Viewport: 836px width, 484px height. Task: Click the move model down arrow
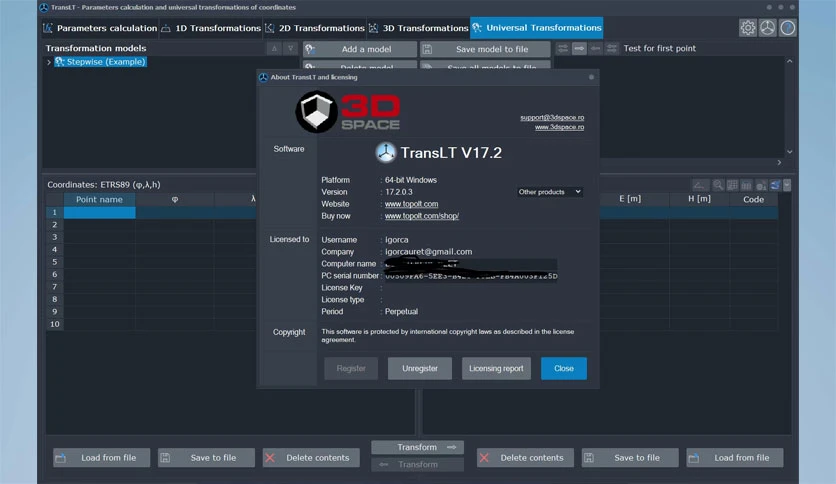point(290,49)
